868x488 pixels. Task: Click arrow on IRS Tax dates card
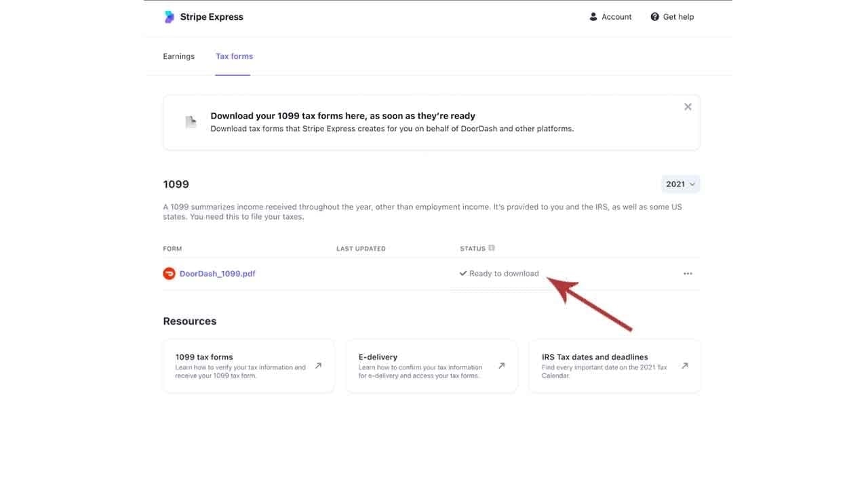[x=684, y=366]
